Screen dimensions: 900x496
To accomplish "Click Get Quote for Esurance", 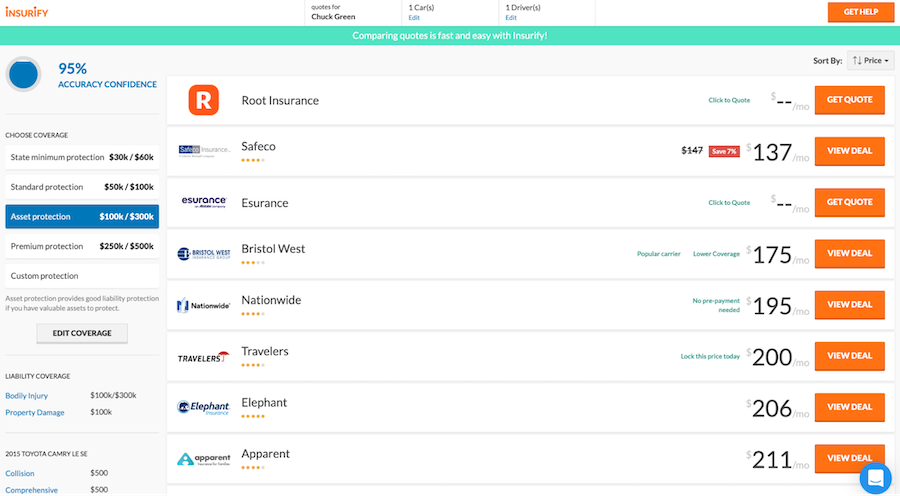I will 849,202.
